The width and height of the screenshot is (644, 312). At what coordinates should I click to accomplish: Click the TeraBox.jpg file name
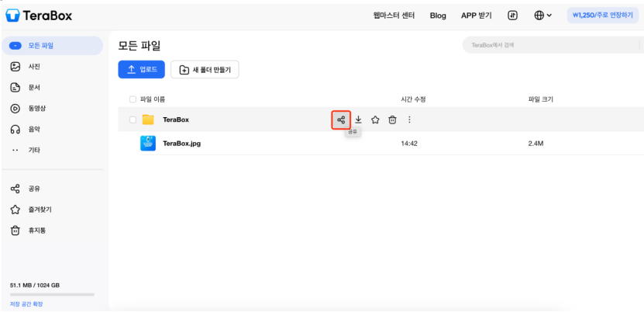(x=182, y=144)
